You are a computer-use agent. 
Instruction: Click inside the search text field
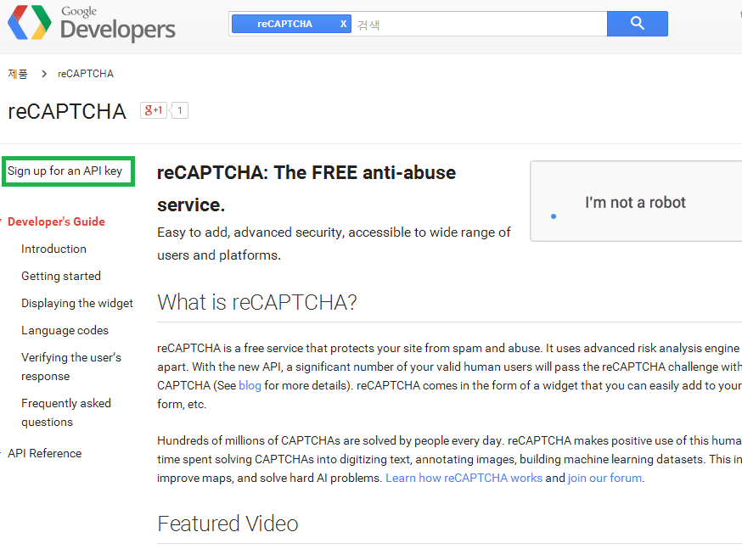[475, 25]
